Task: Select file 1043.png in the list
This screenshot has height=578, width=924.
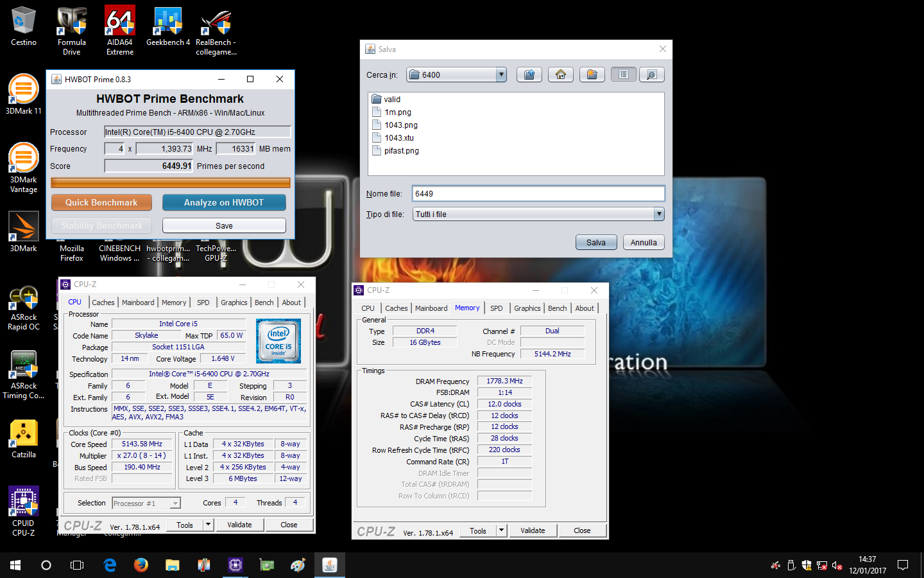Action: coord(395,125)
